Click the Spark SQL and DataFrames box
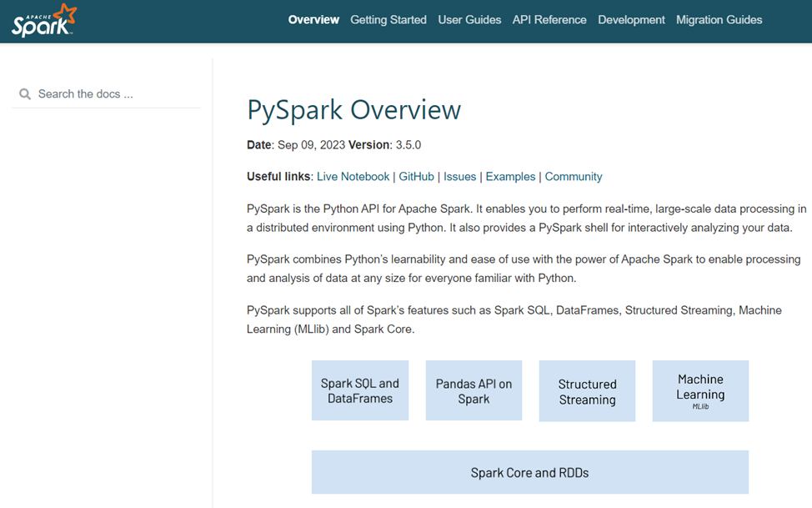The image size is (812, 508). [x=360, y=390]
